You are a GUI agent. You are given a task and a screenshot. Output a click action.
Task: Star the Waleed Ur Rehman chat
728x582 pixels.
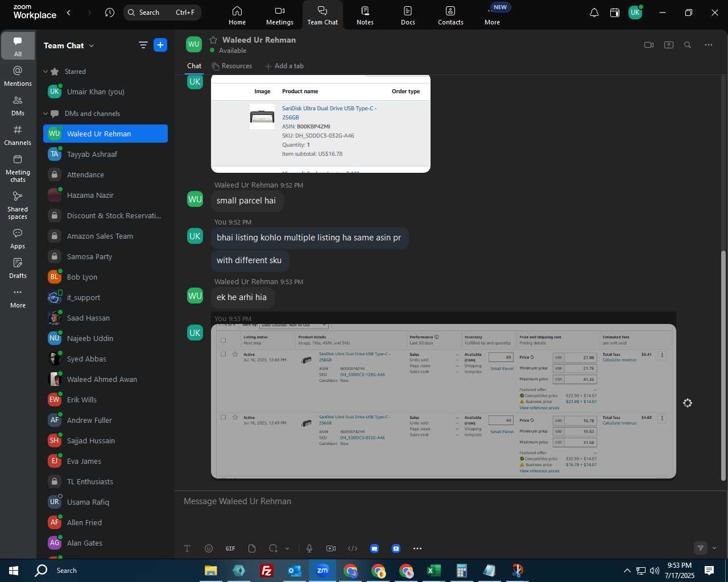(213, 40)
